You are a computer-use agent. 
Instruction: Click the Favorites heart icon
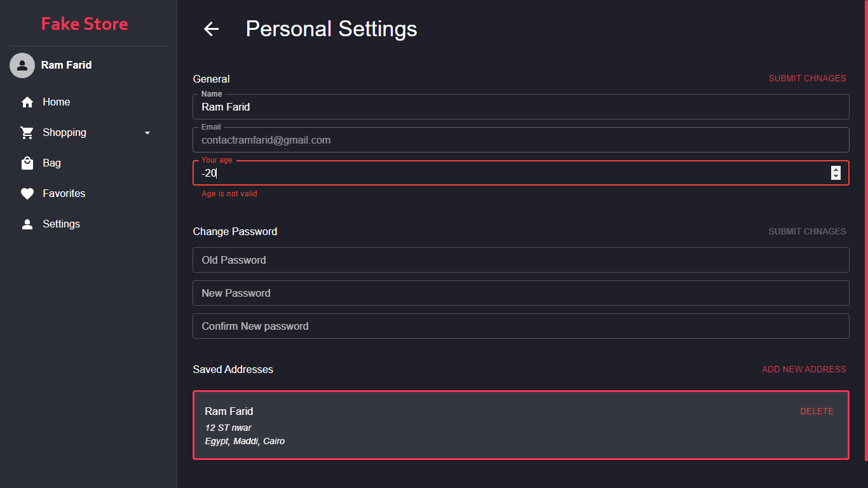[27, 194]
